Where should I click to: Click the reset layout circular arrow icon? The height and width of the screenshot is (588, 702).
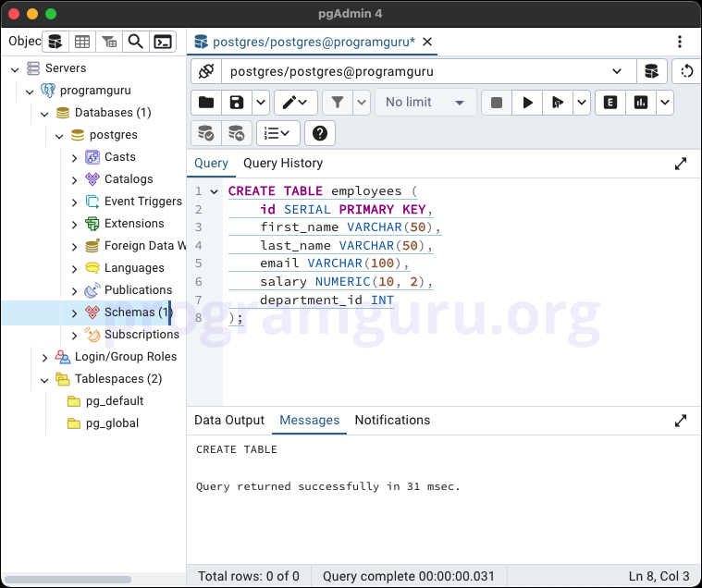click(x=686, y=71)
